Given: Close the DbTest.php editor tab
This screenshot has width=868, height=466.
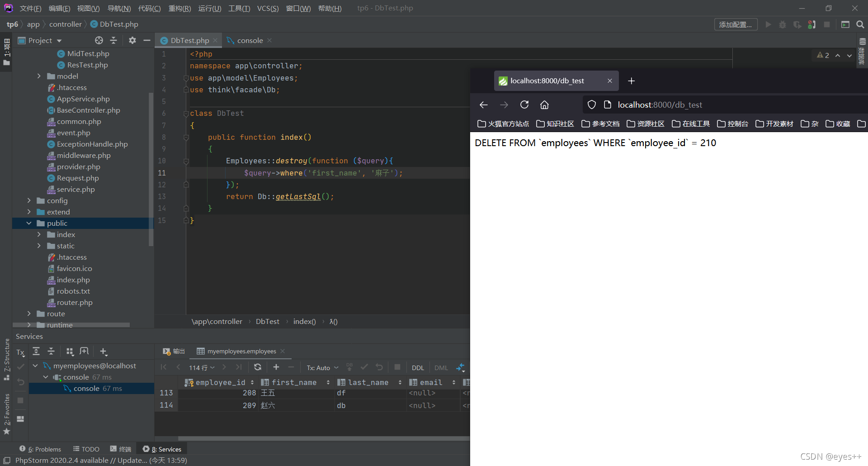Looking at the screenshot, I should coord(215,40).
